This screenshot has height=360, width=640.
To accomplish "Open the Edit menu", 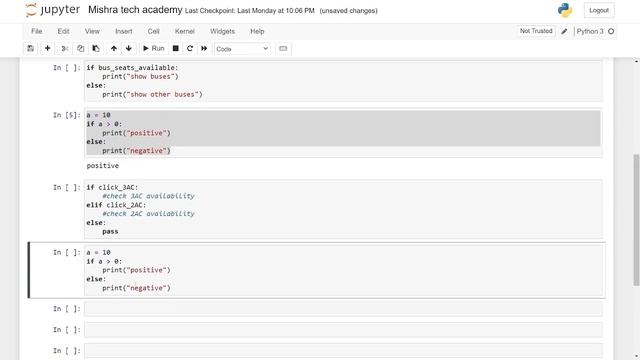I will 63,31.
